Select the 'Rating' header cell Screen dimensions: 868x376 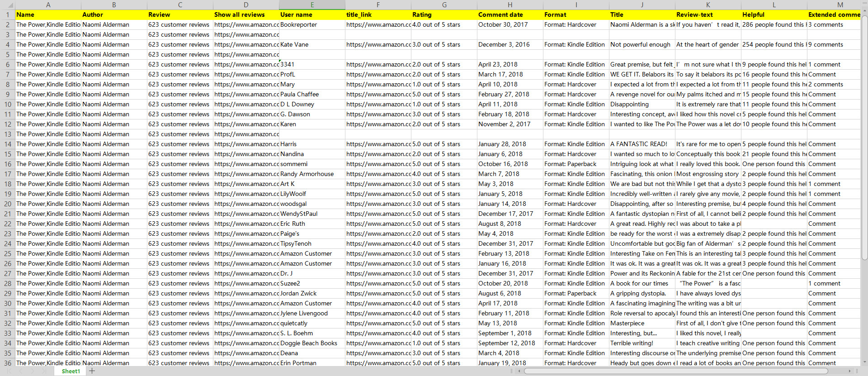pos(444,14)
